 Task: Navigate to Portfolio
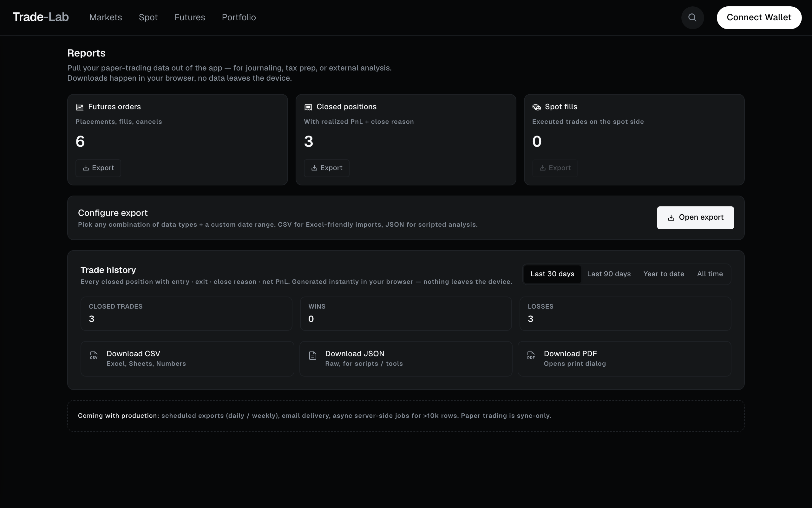coord(239,17)
